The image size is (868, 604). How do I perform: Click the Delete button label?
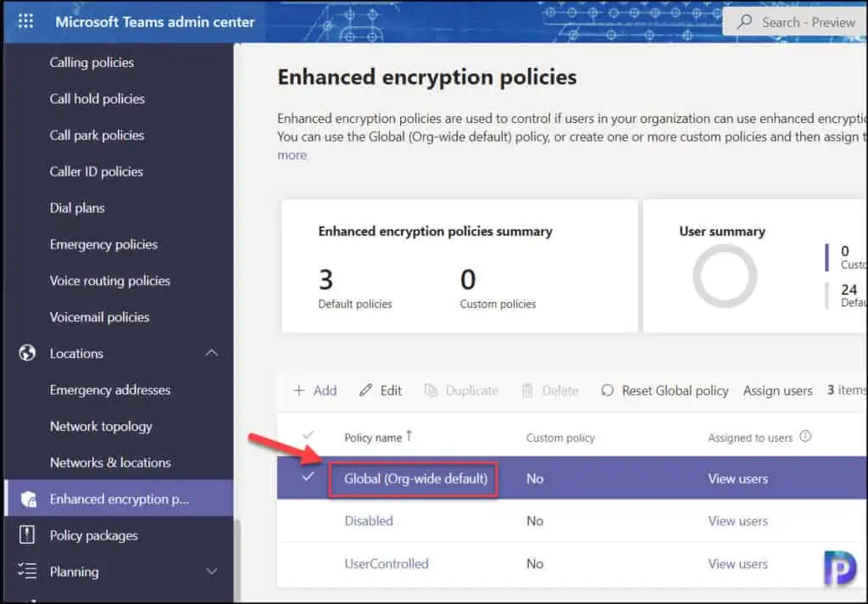(560, 391)
